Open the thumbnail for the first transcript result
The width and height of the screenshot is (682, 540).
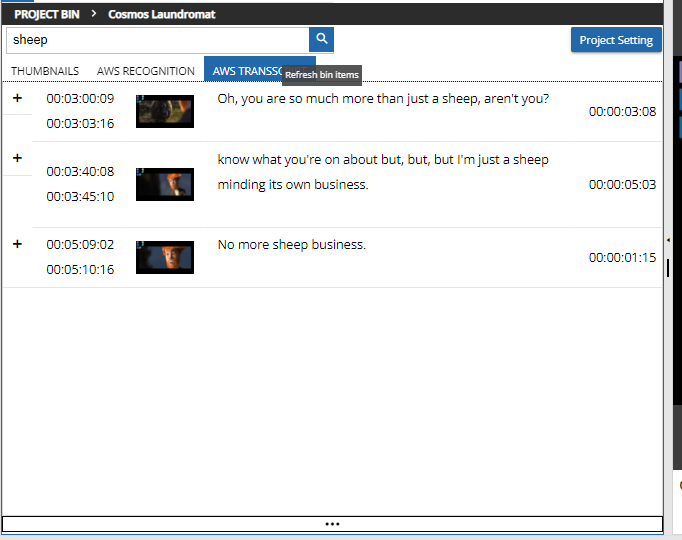click(164, 111)
